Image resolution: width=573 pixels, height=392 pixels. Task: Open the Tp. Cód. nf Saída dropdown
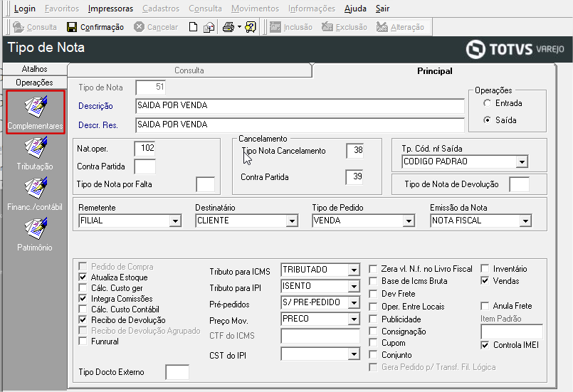[522, 161]
